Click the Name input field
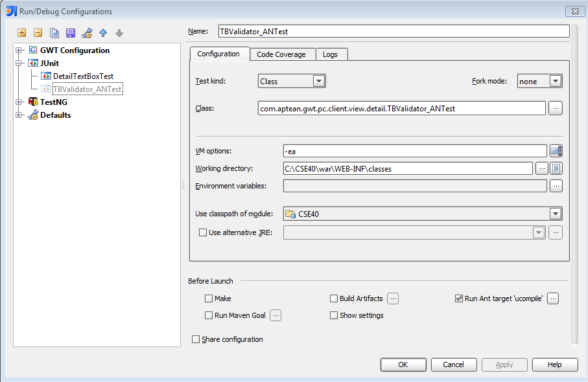Image resolution: width=588 pixels, height=382 pixels. coord(394,31)
